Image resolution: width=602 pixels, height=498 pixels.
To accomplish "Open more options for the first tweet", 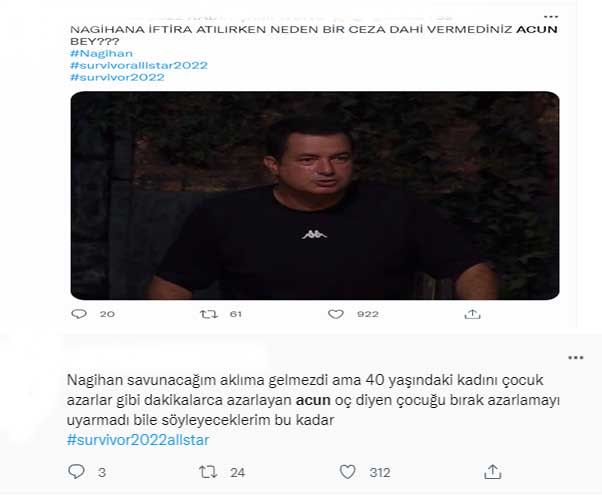I will (x=551, y=17).
